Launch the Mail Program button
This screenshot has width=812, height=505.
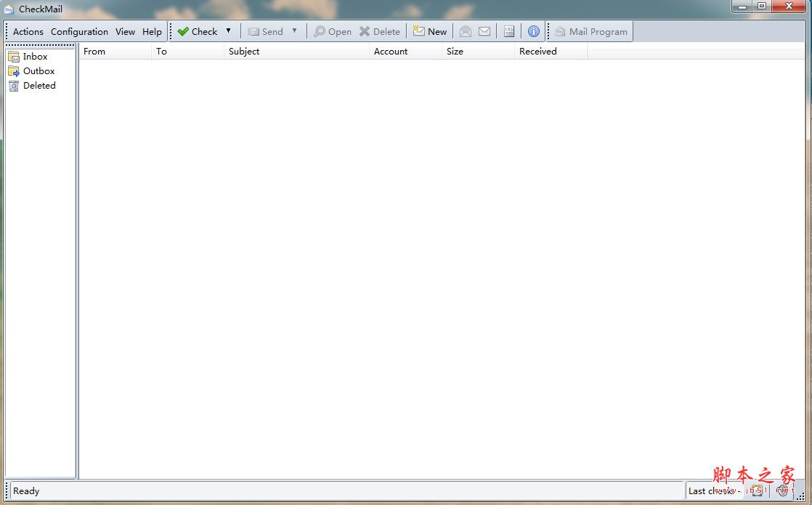590,31
